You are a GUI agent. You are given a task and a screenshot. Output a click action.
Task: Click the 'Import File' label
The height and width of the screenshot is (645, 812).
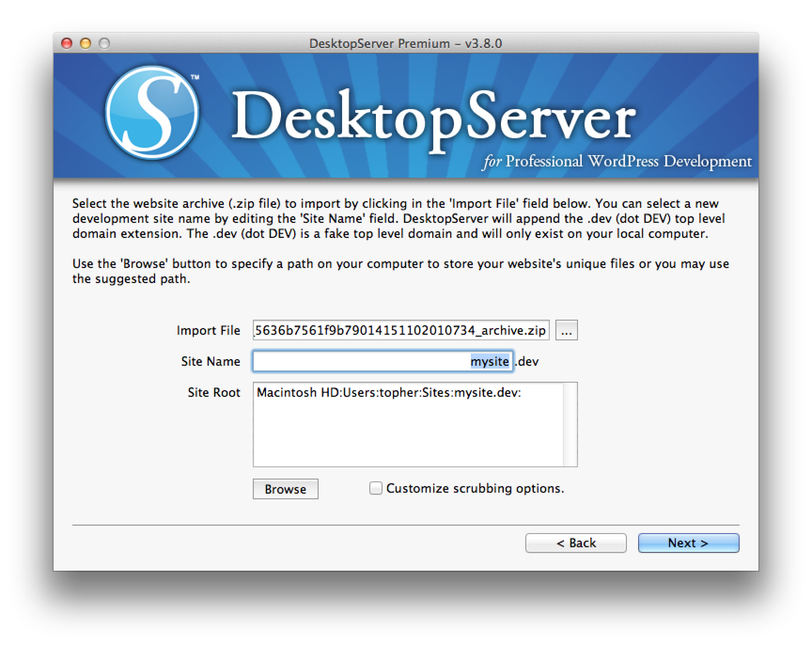point(208,330)
